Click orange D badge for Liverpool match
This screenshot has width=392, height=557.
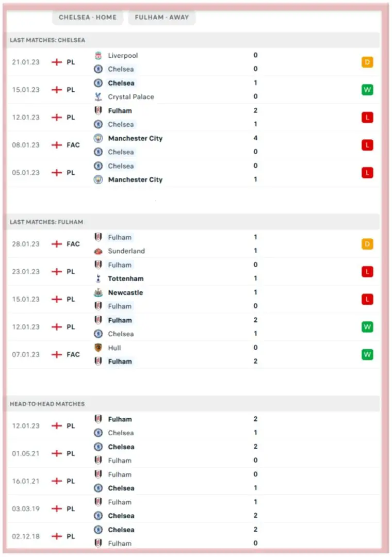pyautogui.click(x=367, y=62)
